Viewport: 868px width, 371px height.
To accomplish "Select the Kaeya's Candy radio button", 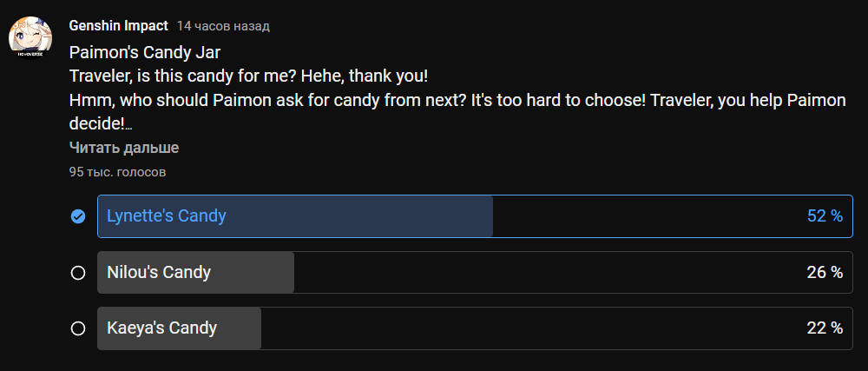I will coord(78,328).
